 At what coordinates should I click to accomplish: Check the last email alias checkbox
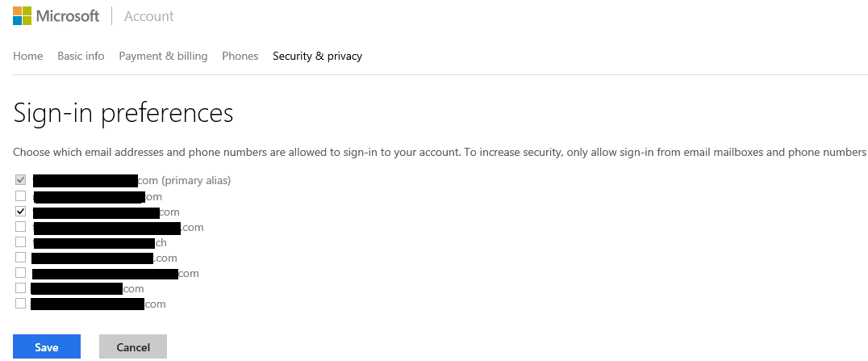20,304
